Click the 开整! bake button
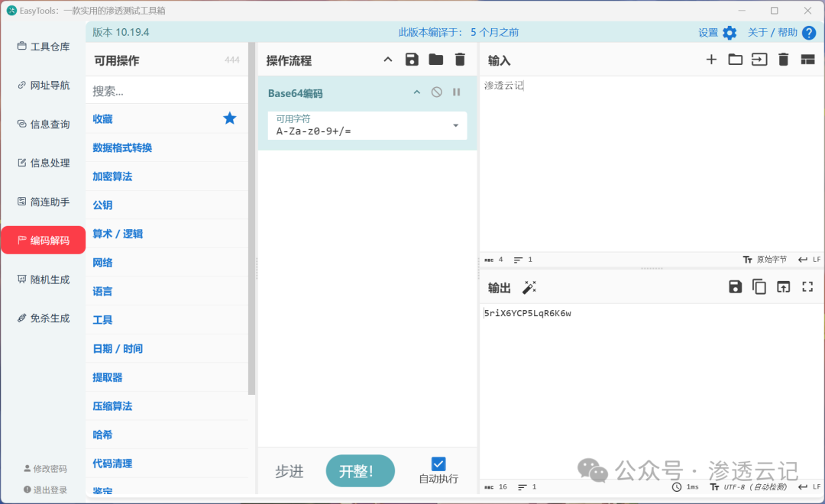Image resolution: width=825 pixels, height=504 pixels. pos(361,471)
